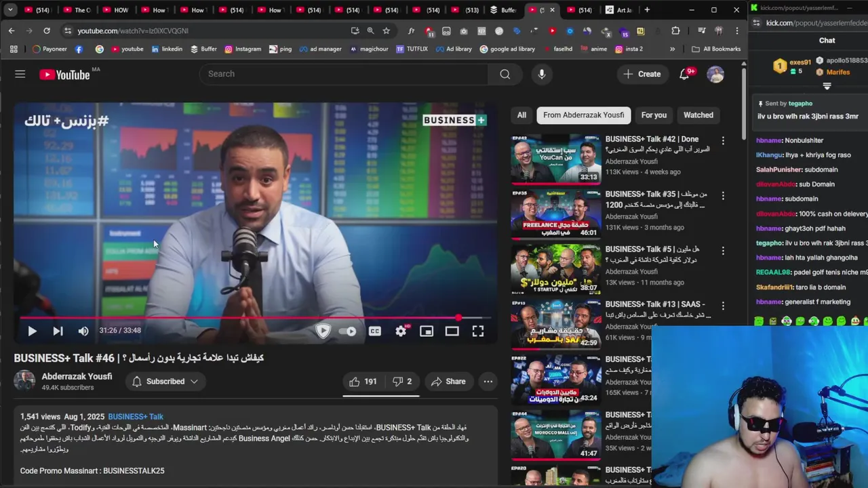
Task: Open the magichour bookmark
Action: pos(370,49)
